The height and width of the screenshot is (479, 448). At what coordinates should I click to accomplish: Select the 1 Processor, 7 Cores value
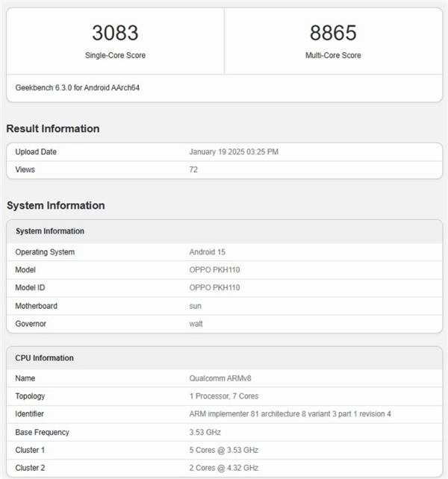pos(224,396)
